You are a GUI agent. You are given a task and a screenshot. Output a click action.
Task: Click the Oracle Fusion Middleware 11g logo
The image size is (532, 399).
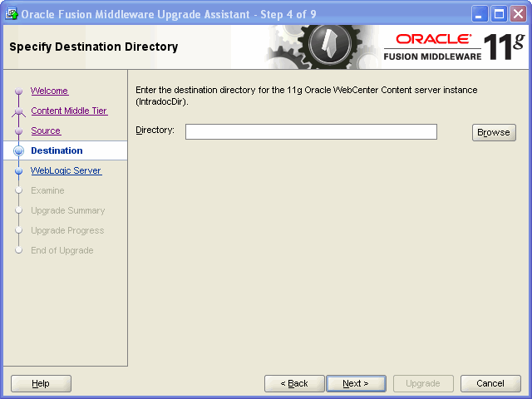(x=454, y=47)
